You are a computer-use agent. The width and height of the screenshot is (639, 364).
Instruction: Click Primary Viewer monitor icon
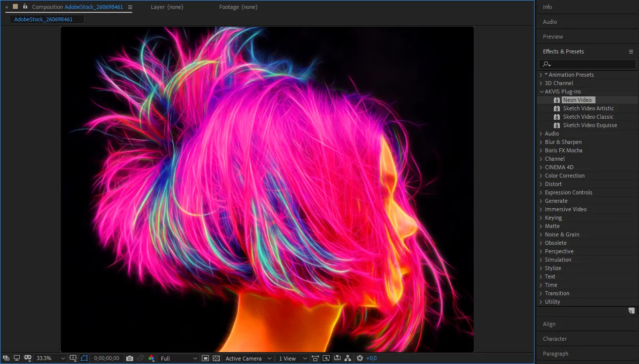[16, 358]
